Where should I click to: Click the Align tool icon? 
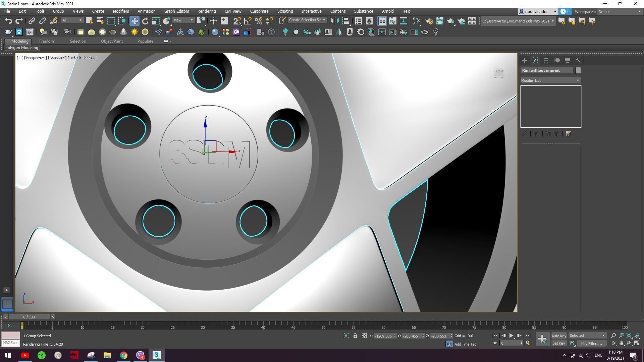[345, 21]
